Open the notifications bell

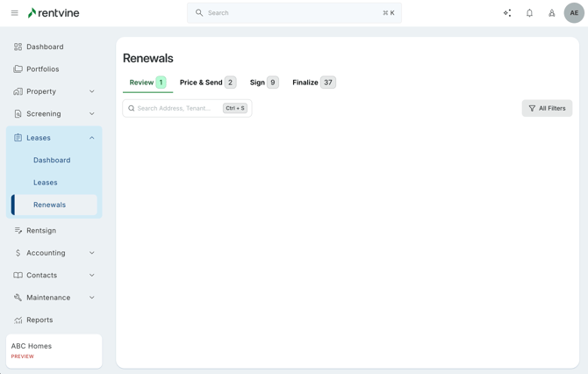[x=529, y=13]
